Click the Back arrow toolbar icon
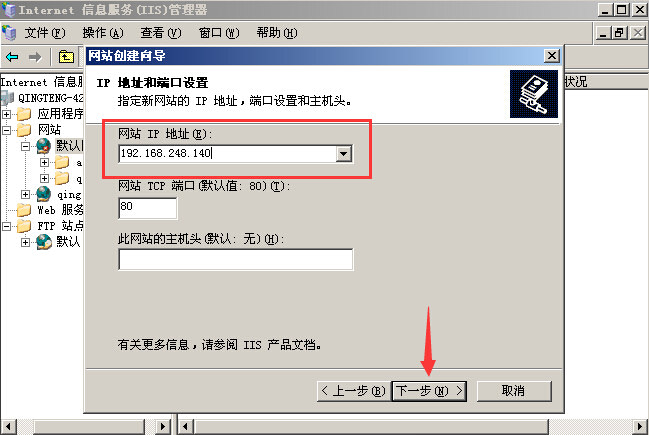This screenshot has width=649, height=435. [x=12, y=57]
